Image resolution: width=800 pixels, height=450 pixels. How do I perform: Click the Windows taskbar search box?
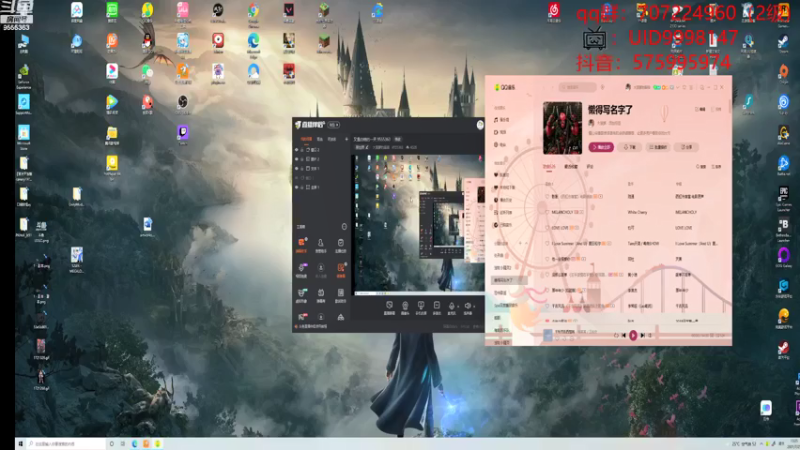(66, 444)
